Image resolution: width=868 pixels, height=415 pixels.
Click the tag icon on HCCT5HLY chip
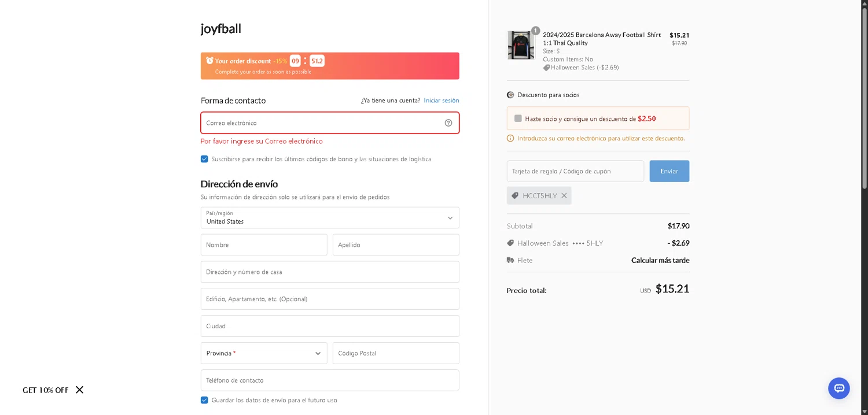point(515,195)
